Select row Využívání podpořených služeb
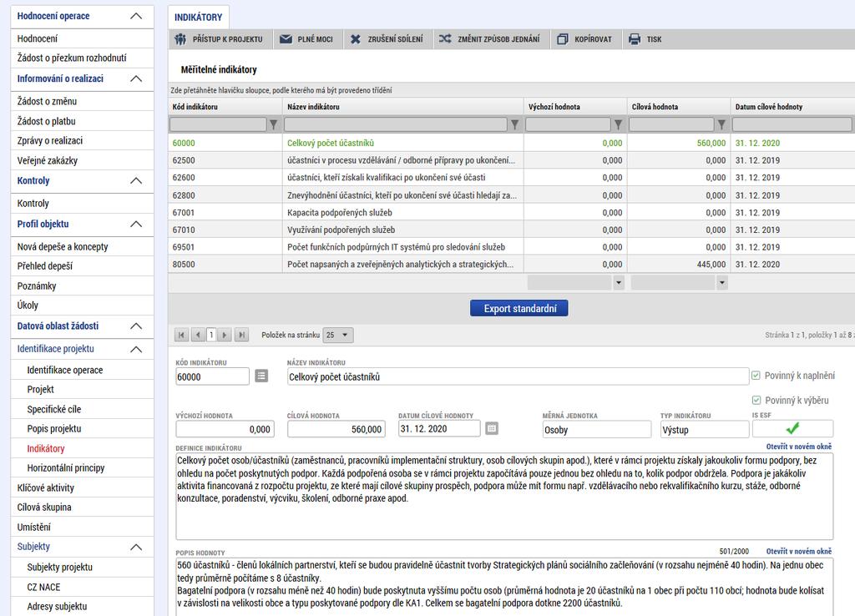855x616 pixels. (x=512, y=230)
